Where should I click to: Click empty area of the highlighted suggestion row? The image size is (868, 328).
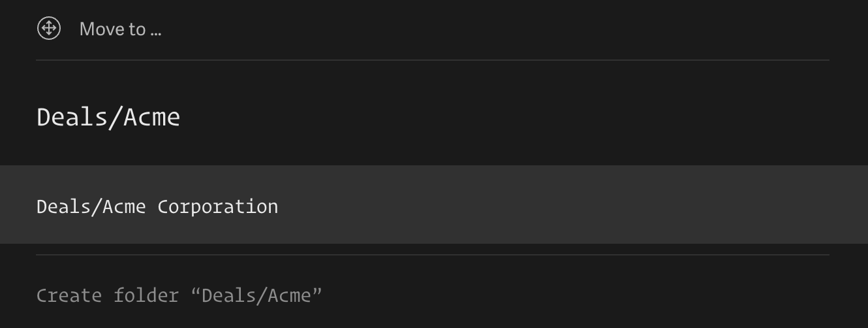(555, 205)
